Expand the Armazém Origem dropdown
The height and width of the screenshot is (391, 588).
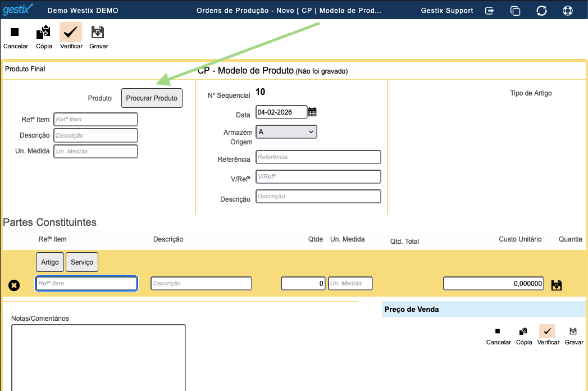click(x=286, y=131)
